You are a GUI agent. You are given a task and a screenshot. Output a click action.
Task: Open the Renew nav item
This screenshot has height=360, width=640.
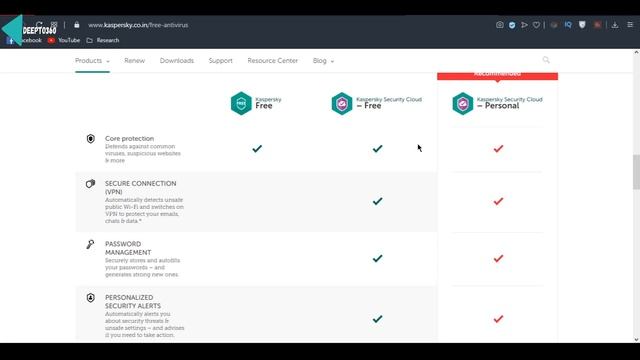135,60
